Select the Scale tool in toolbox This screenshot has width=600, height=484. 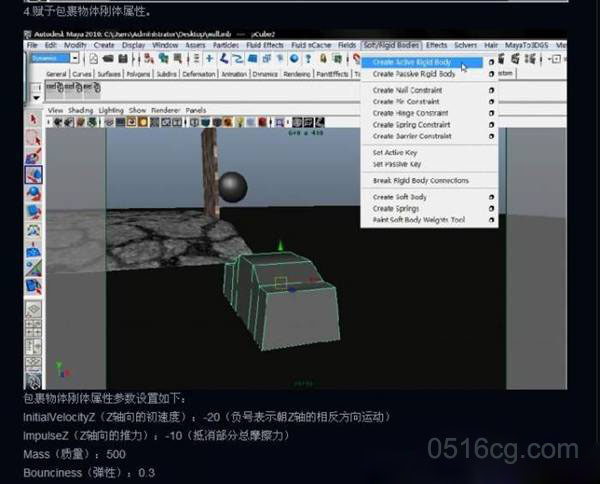click(34, 212)
